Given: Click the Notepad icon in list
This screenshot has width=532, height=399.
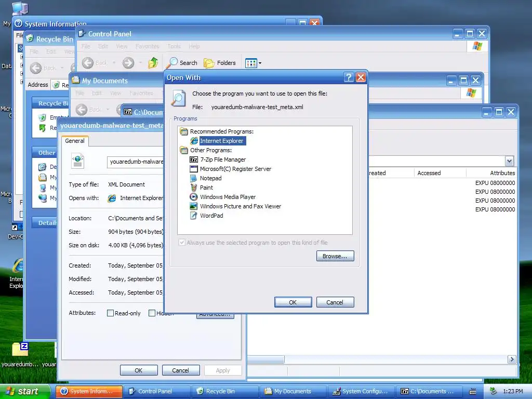Looking at the screenshot, I should [194, 178].
